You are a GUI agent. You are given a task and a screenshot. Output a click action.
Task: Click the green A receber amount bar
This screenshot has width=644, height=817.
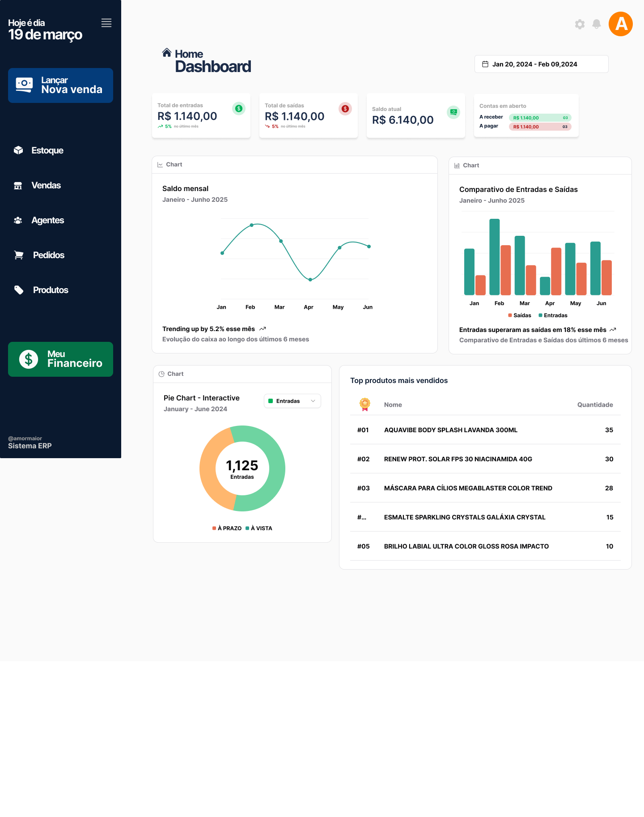pyautogui.click(x=540, y=118)
